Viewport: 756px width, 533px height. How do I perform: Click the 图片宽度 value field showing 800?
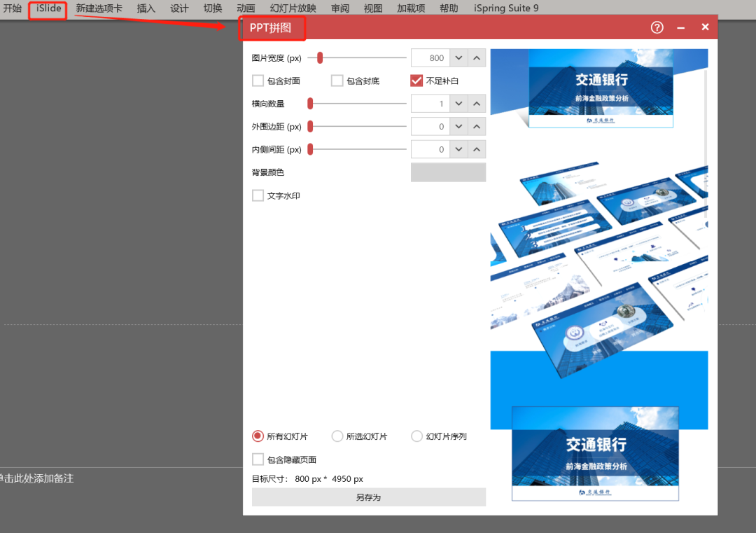tap(430, 58)
